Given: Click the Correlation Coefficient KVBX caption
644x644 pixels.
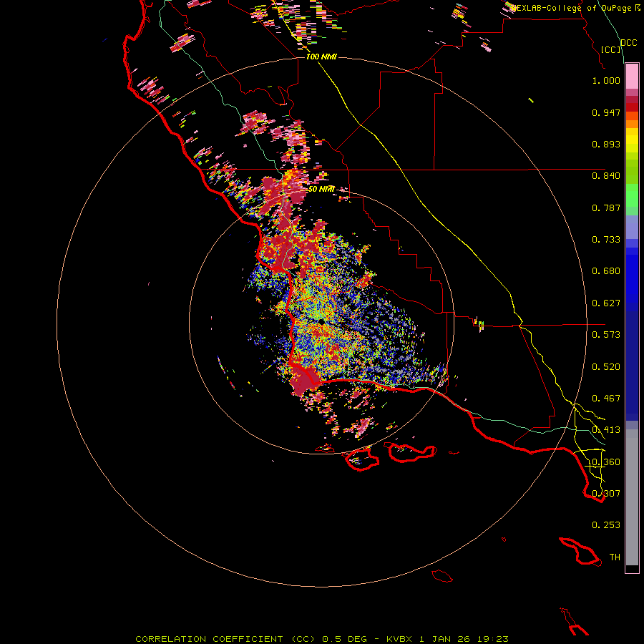Looking at the screenshot, I should [321, 639].
